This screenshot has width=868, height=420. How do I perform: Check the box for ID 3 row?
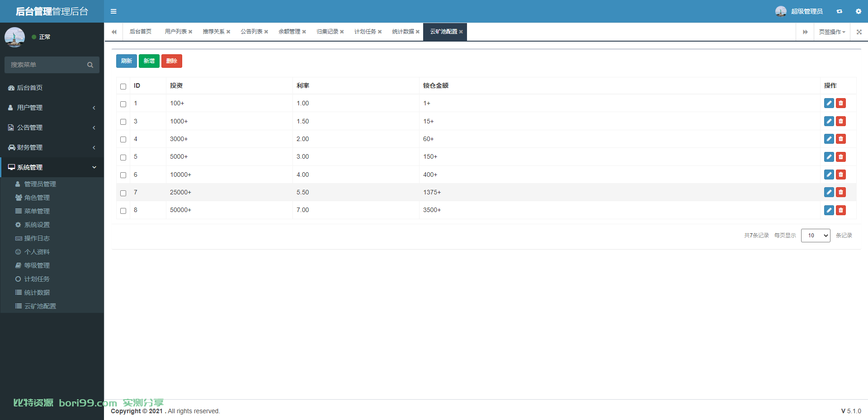click(x=123, y=122)
